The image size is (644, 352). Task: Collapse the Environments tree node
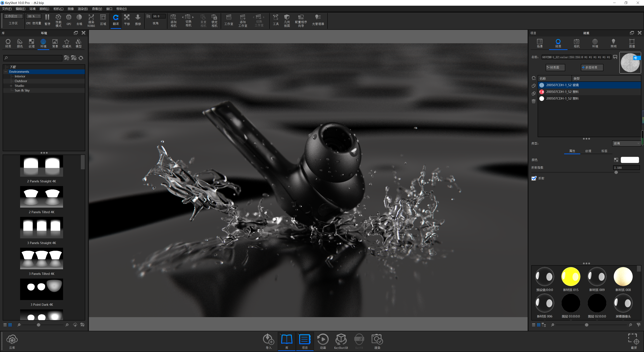[6, 72]
